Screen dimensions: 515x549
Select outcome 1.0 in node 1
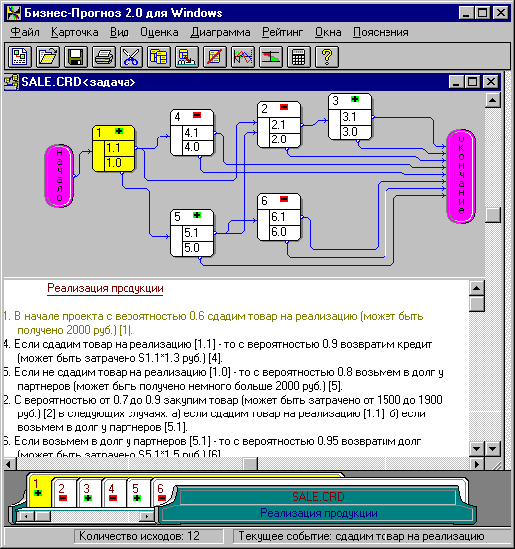click(x=119, y=163)
